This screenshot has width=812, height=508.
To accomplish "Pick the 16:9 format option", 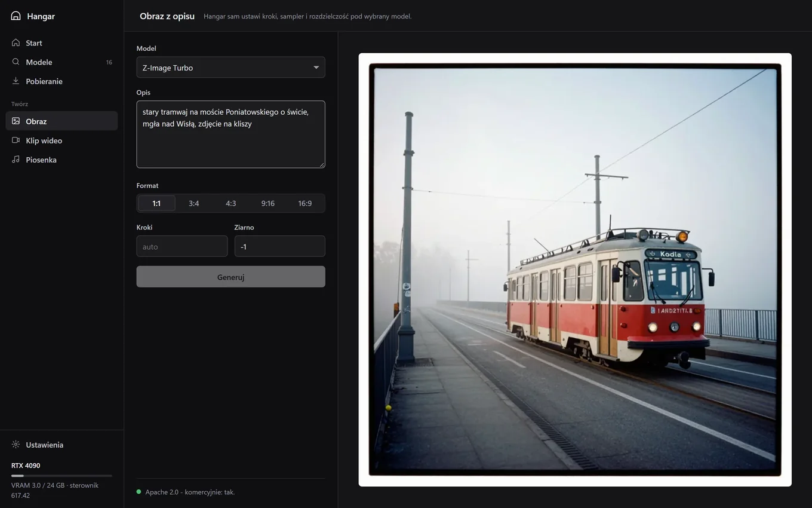I will click(304, 203).
